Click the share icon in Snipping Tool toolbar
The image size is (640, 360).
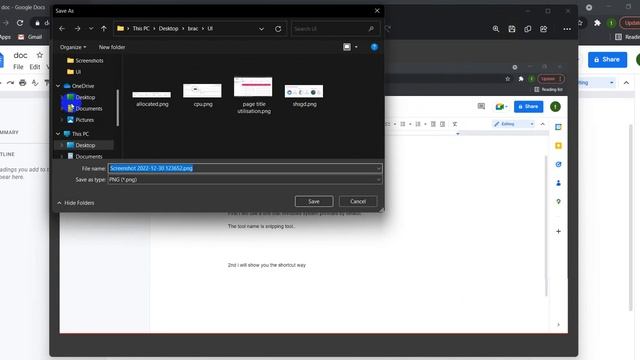[544, 29]
